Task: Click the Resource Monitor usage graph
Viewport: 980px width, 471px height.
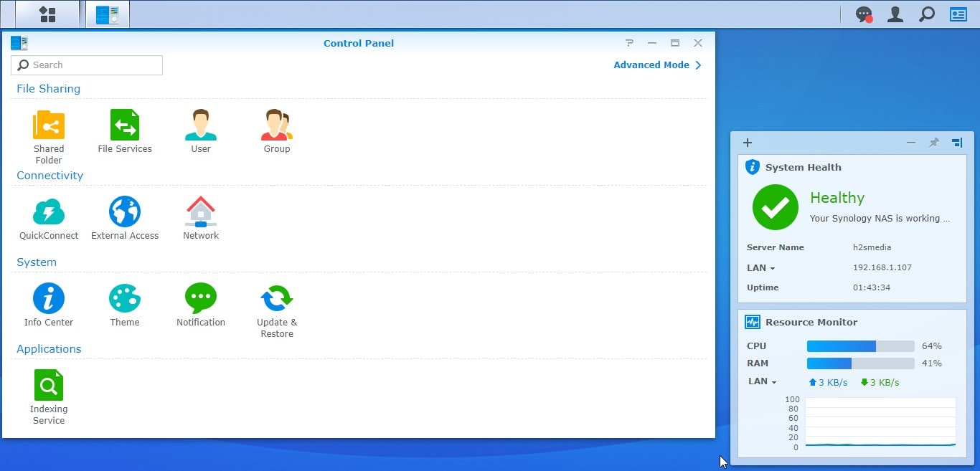Action: [880, 422]
